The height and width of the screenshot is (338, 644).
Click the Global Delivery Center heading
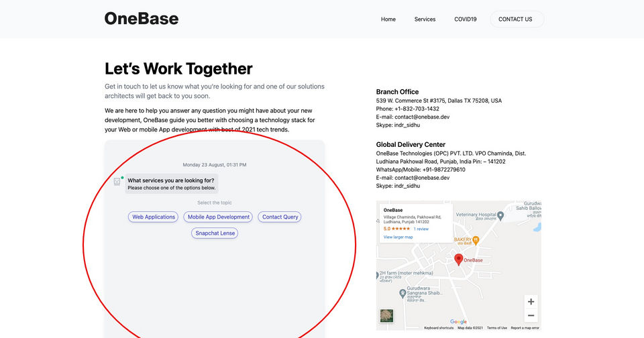pyautogui.click(x=411, y=145)
